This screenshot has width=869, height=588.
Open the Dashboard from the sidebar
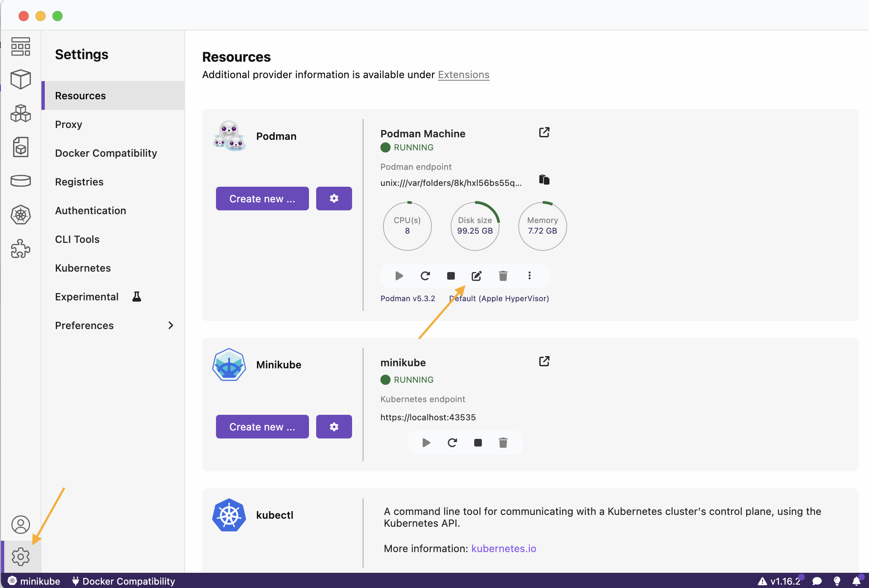pyautogui.click(x=20, y=46)
